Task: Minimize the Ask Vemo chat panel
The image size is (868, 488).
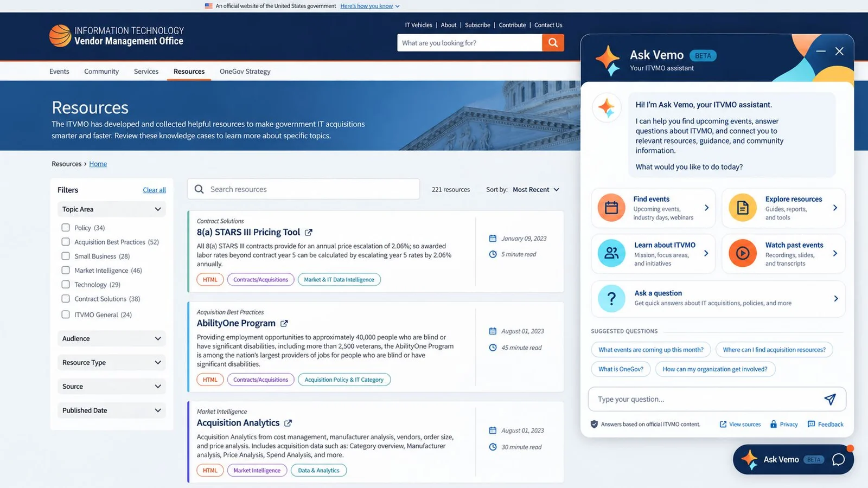Action: pyautogui.click(x=821, y=51)
